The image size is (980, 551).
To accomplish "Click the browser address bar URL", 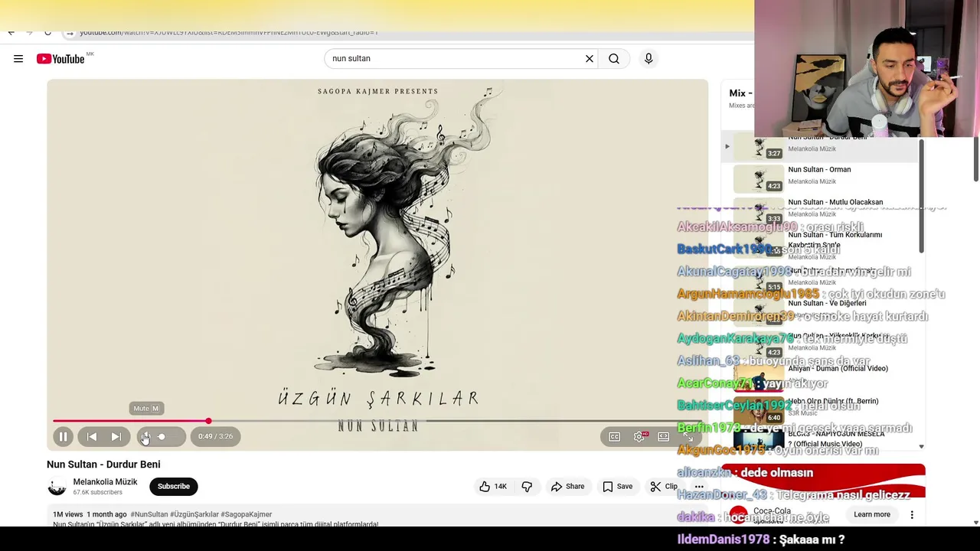I will point(230,32).
